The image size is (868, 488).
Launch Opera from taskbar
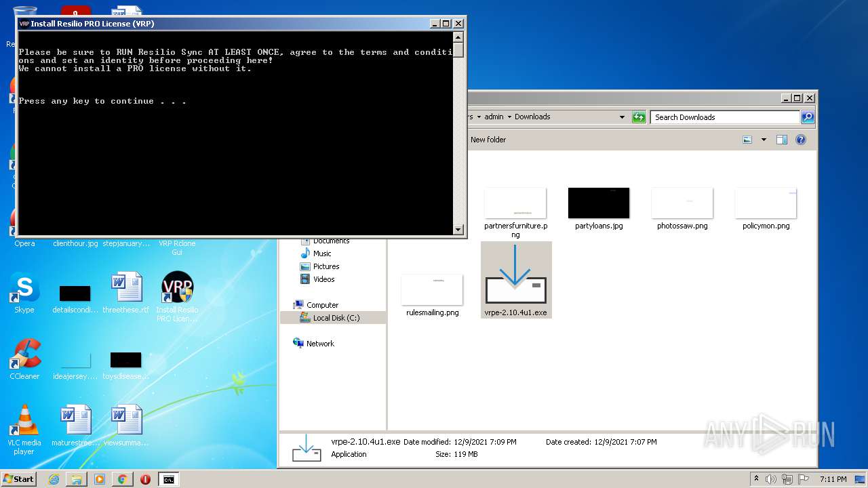point(145,479)
